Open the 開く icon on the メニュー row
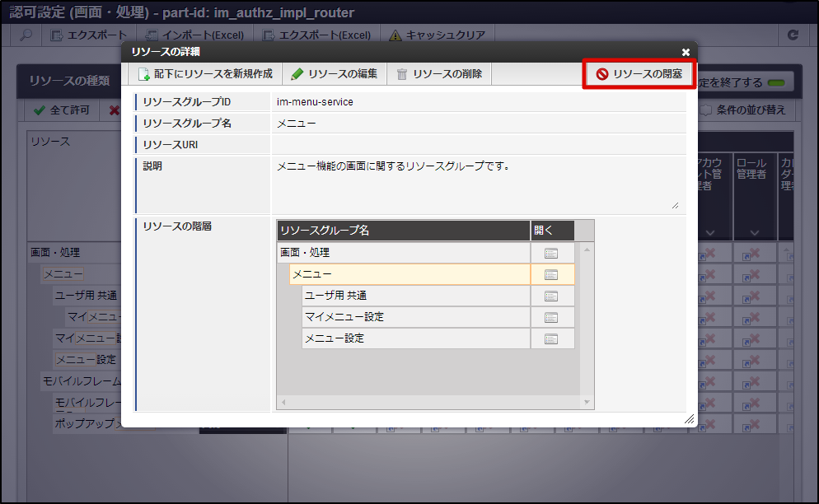Image resolution: width=819 pixels, height=504 pixels. pos(552,273)
